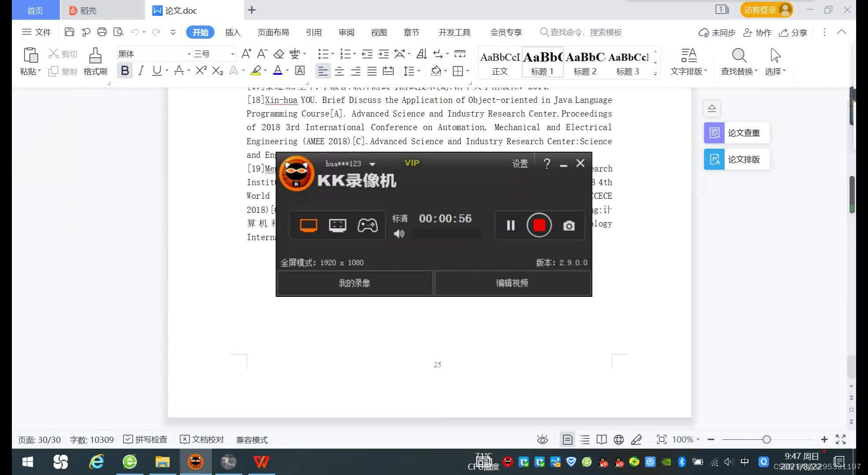The height and width of the screenshot is (475, 868).
Task: Select the Italic formatting icon
Action: [x=140, y=71]
